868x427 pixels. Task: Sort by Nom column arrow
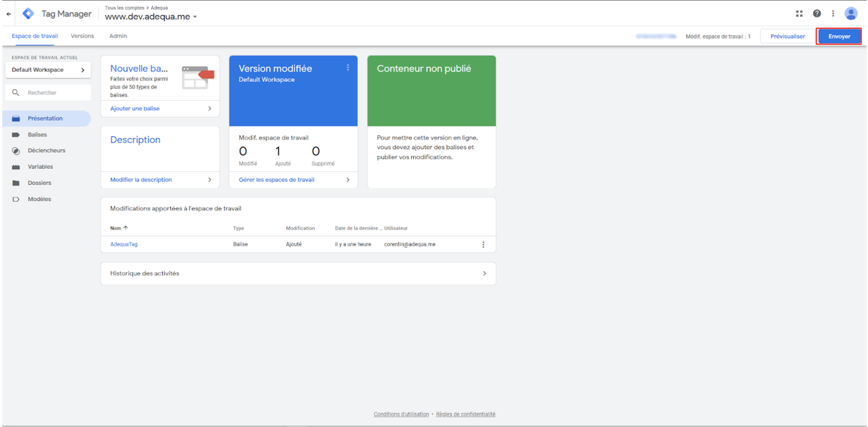[125, 228]
